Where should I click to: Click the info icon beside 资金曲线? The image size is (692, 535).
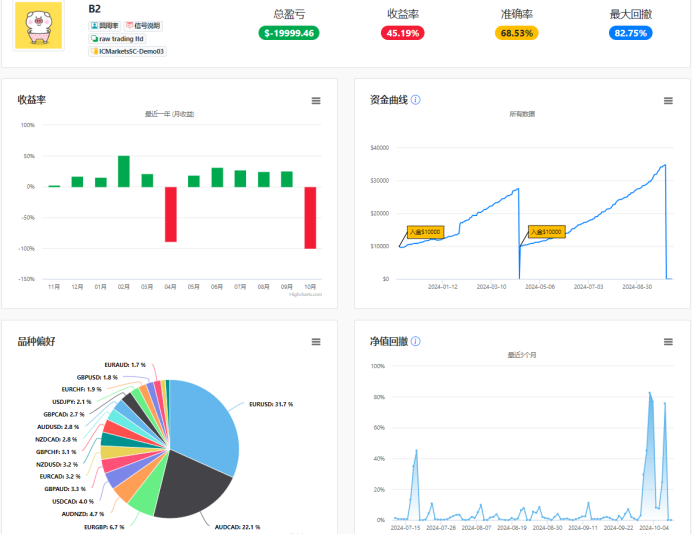416,100
